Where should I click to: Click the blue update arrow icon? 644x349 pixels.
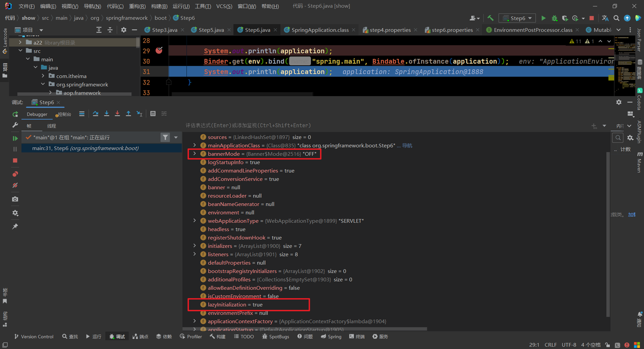[x=627, y=18]
